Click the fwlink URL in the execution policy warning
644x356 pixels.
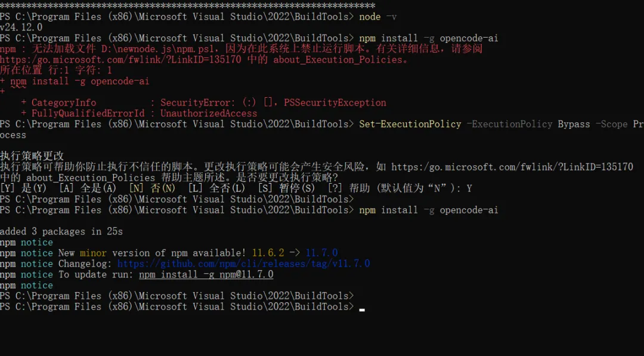pos(512,167)
